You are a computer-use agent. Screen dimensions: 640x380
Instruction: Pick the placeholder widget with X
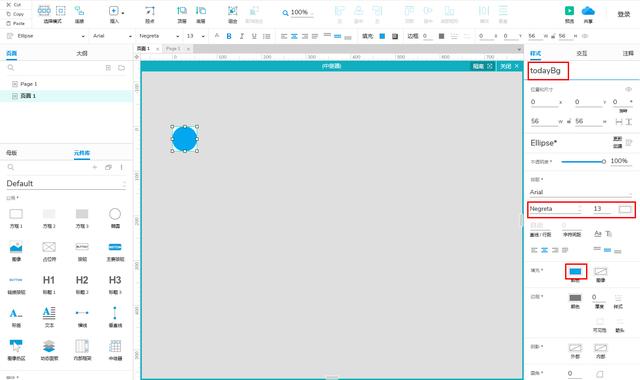[49, 247]
